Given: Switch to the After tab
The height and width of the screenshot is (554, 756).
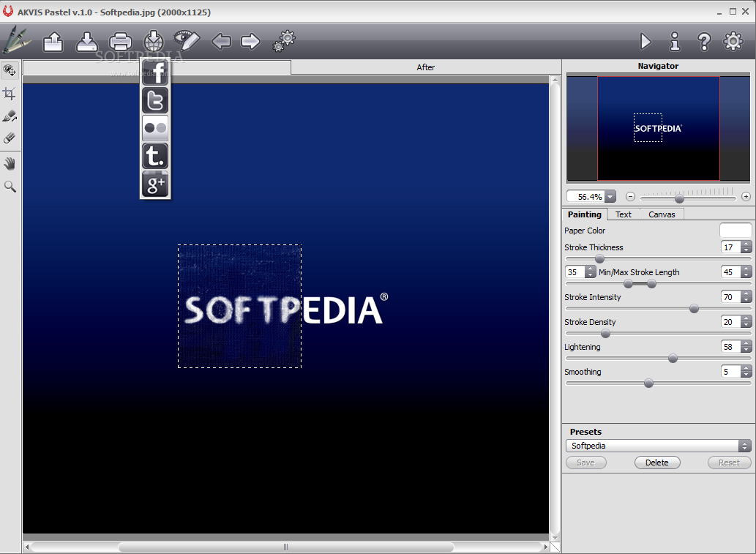Looking at the screenshot, I should 426,67.
